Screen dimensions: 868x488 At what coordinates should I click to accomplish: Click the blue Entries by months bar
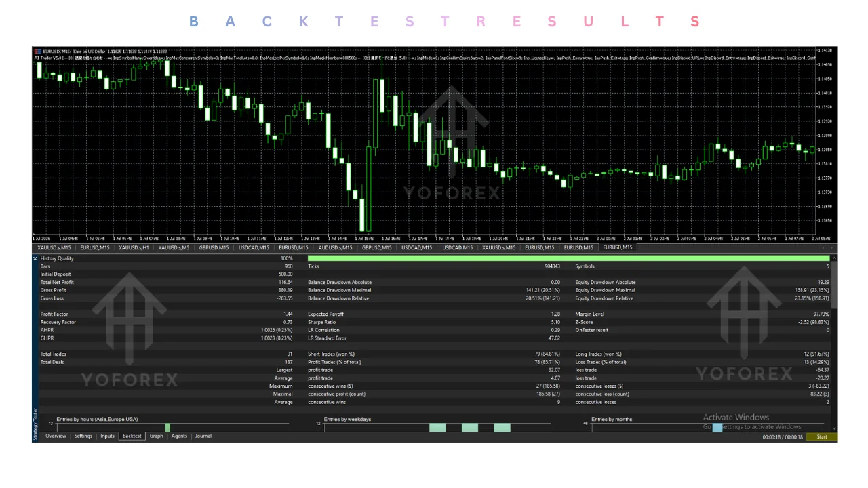tap(717, 427)
